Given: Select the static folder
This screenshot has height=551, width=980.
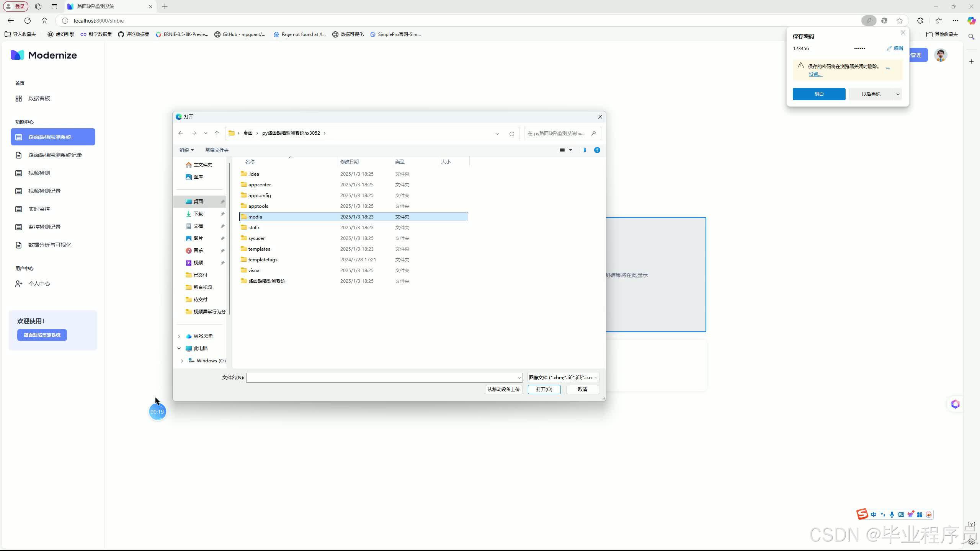Looking at the screenshot, I should [x=254, y=228].
